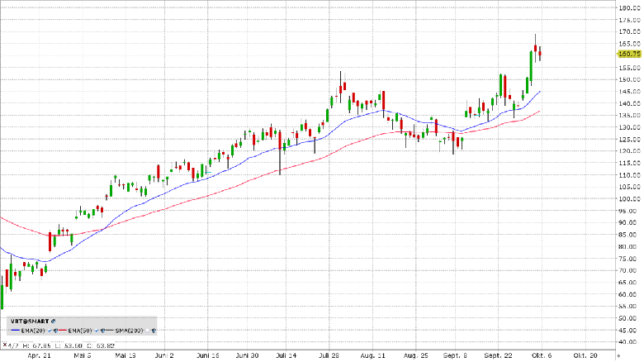The height and width of the screenshot is (362, 644).
Task: Click the red EMA(50) line swatch
Action: click(63, 331)
